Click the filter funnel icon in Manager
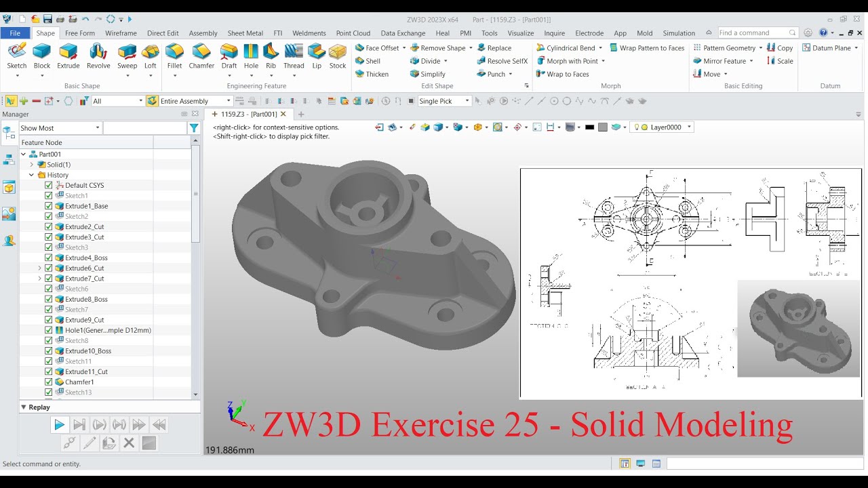The width and height of the screenshot is (868, 488). [194, 128]
